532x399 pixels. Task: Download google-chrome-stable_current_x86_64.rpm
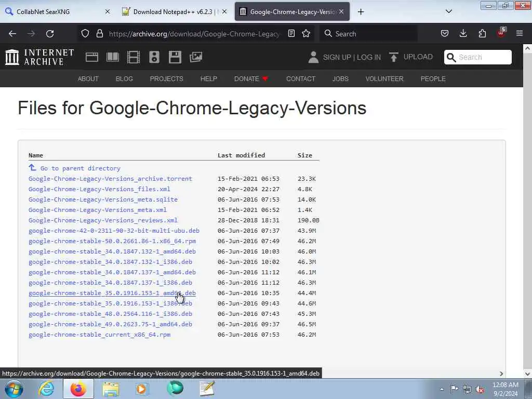click(x=99, y=335)
